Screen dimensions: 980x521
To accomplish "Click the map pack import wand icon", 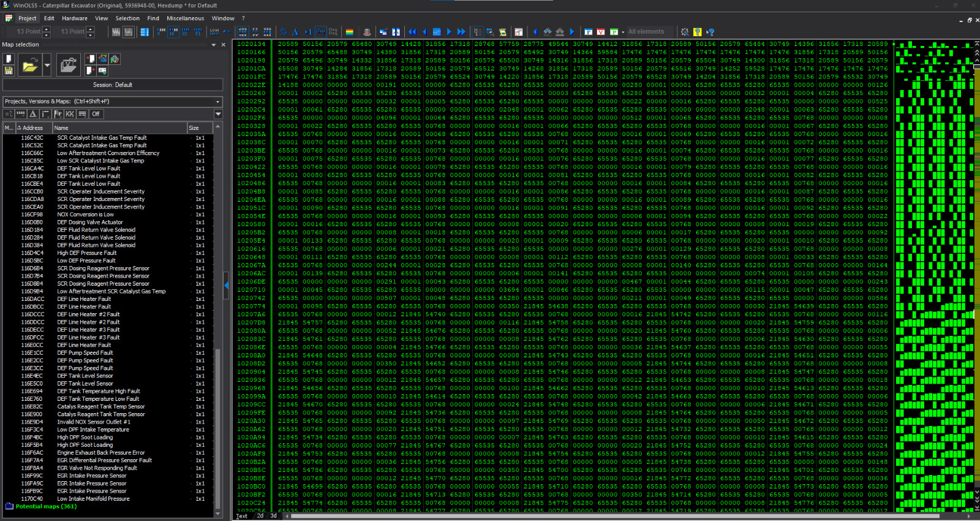I will pos(102,59).
